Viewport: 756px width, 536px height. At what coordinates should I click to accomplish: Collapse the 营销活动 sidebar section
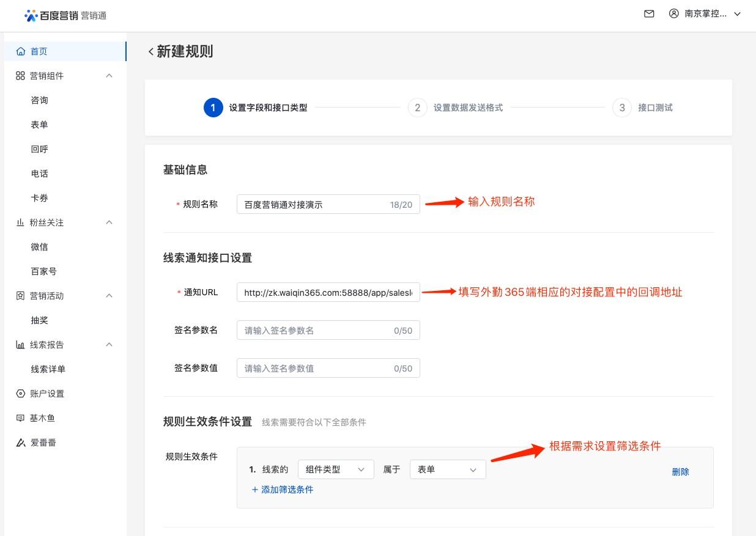pos(109,296)
